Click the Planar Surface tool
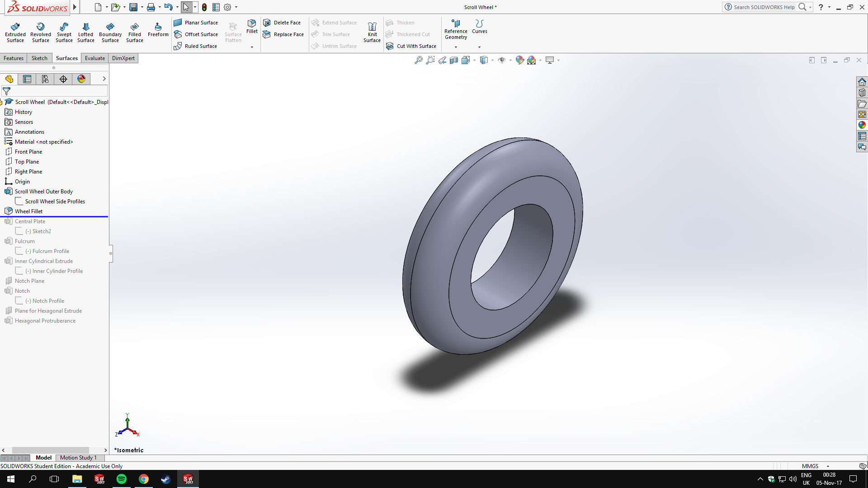The height and width of the screenshot is (488, 868). pyautogui.click(x=196, y=23)
